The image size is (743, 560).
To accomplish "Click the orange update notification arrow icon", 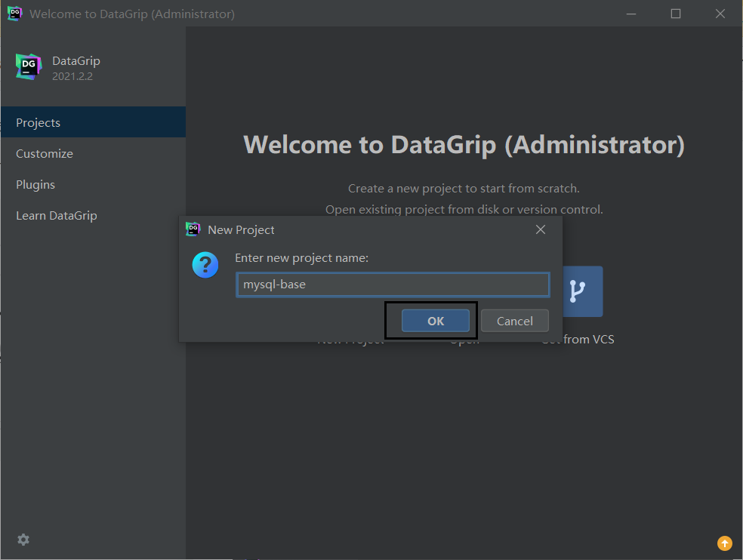I will click(725, 543).
